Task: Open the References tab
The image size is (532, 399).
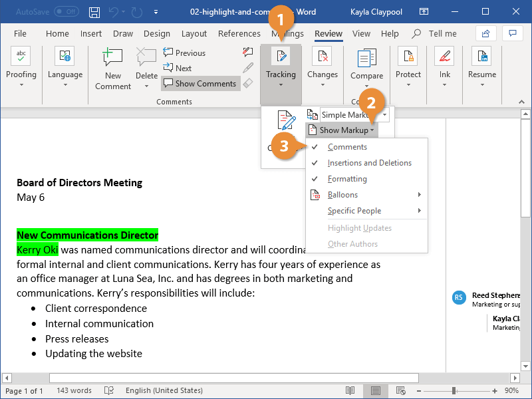Action: click(x=239, y=33)
